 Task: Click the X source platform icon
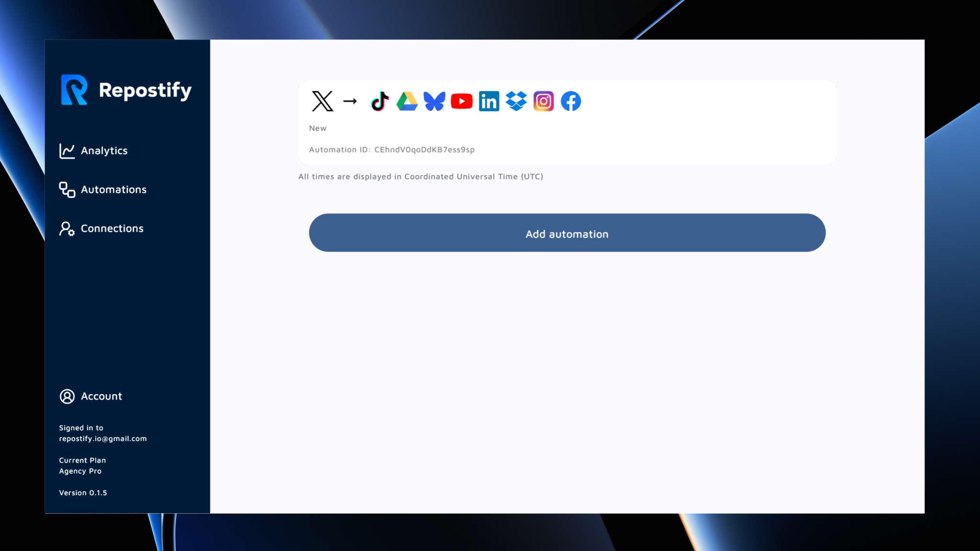point(322,101)
